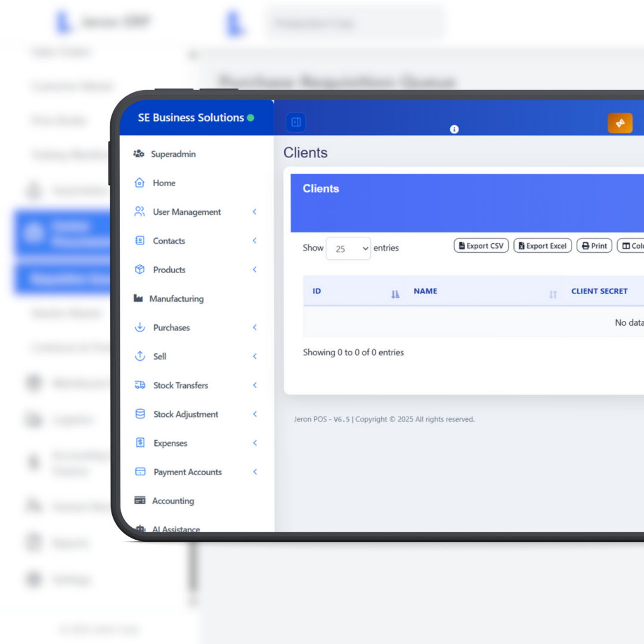
Task: Click the orange icon button in header
Action: pos(620,123)
